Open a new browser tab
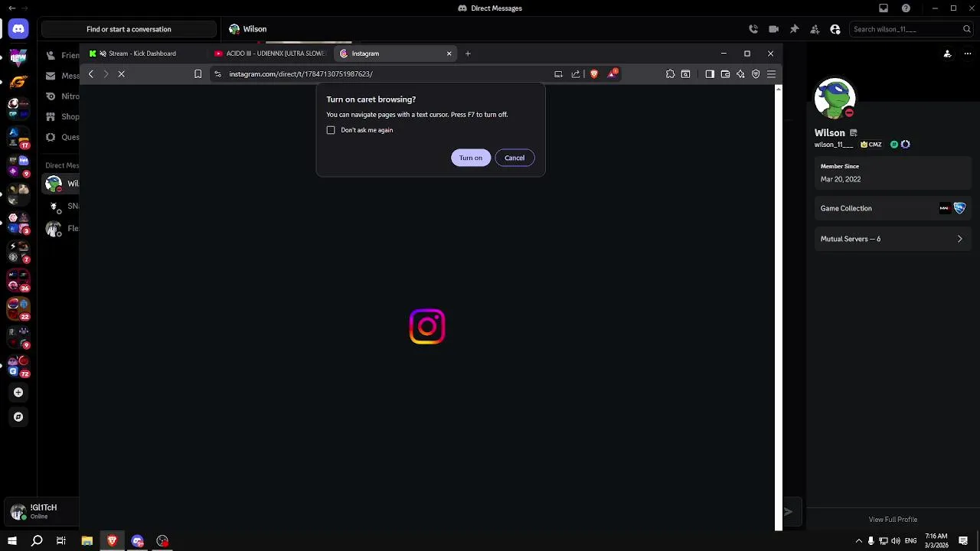 coord(468,54)
